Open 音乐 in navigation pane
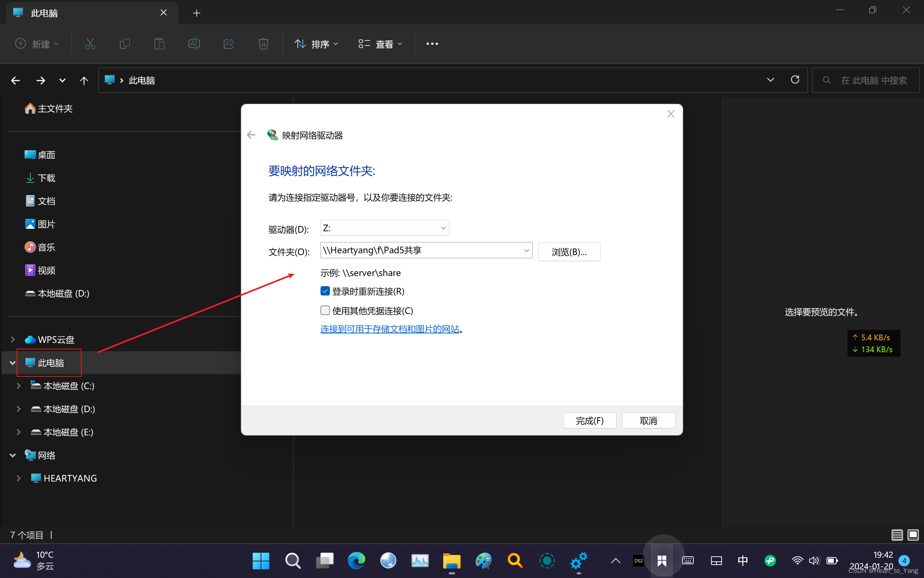 [x=40, y=247]
